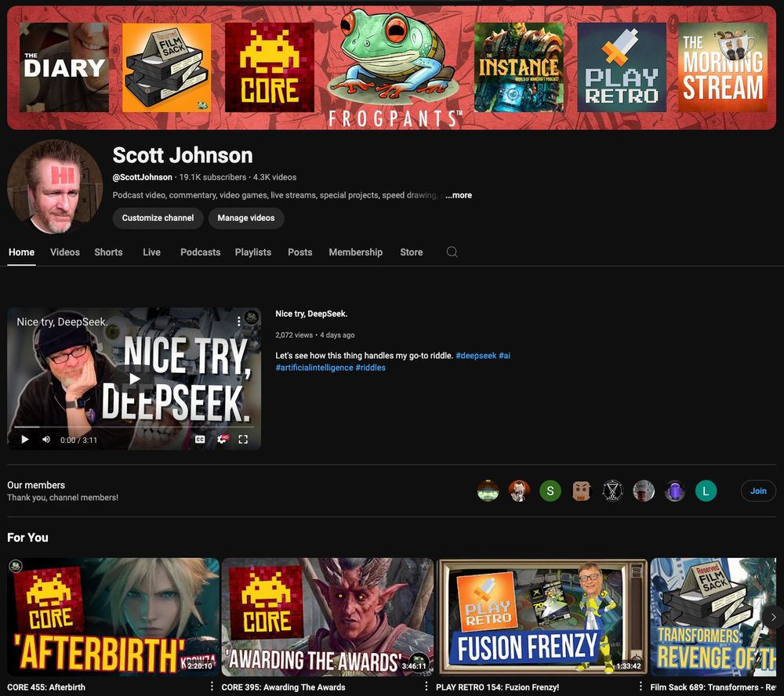Switch to the Shorts tab

coord(108,252)
